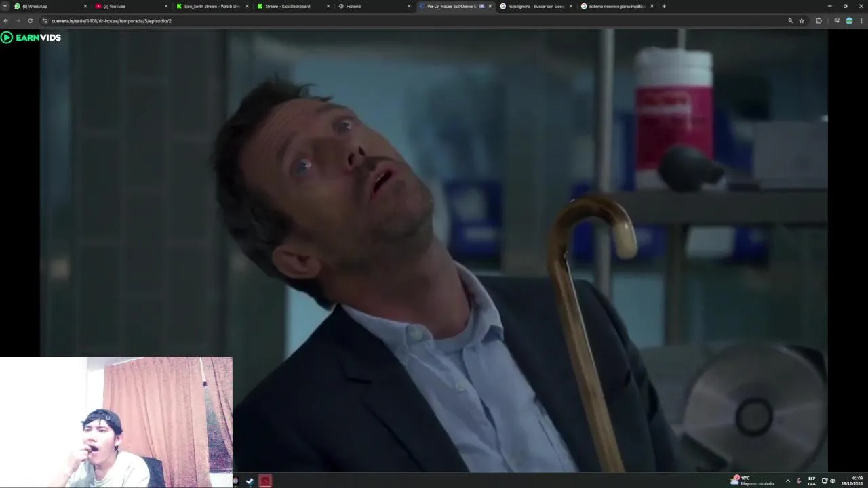Open the media control button in toolbar

(837, 21)
